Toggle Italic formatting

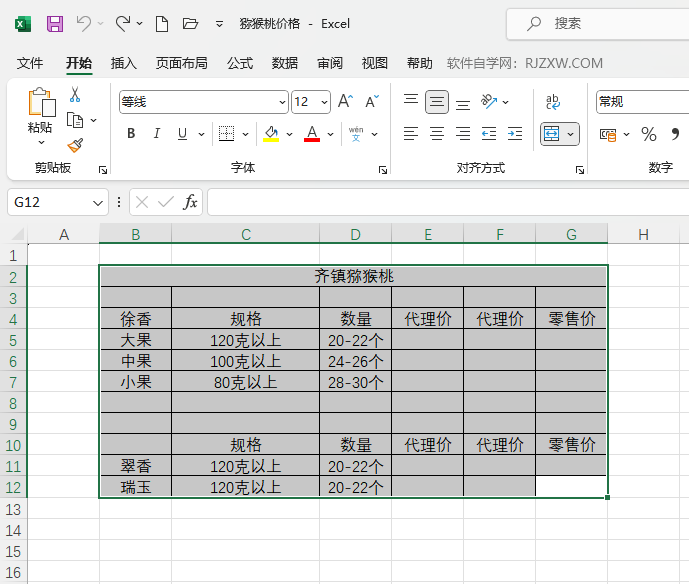click(156, 134)
